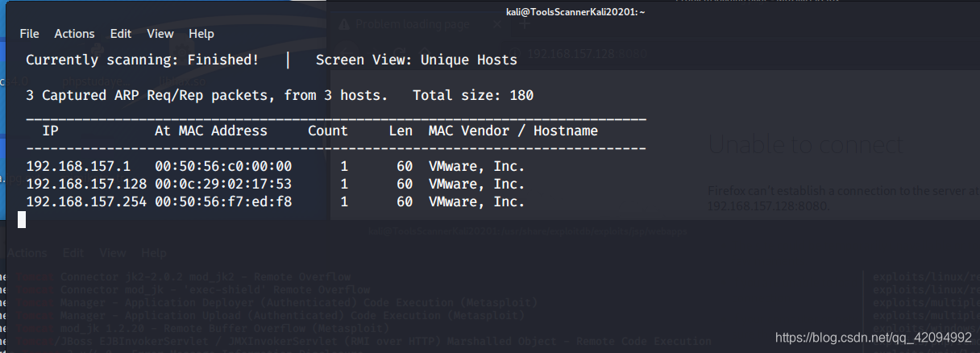The width and height of the screenshot is (980, 353).
Task: Click VMware, Inc. vendor for 192.168.157.254
Action: point(477,202)
